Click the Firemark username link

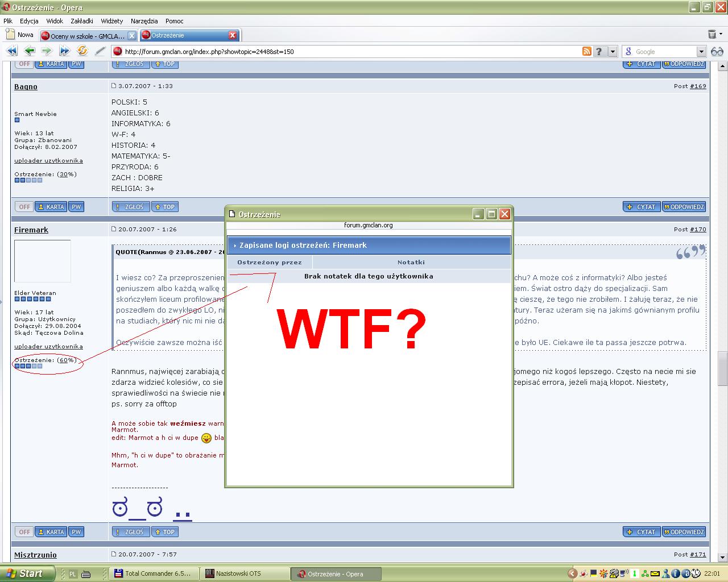31,230
